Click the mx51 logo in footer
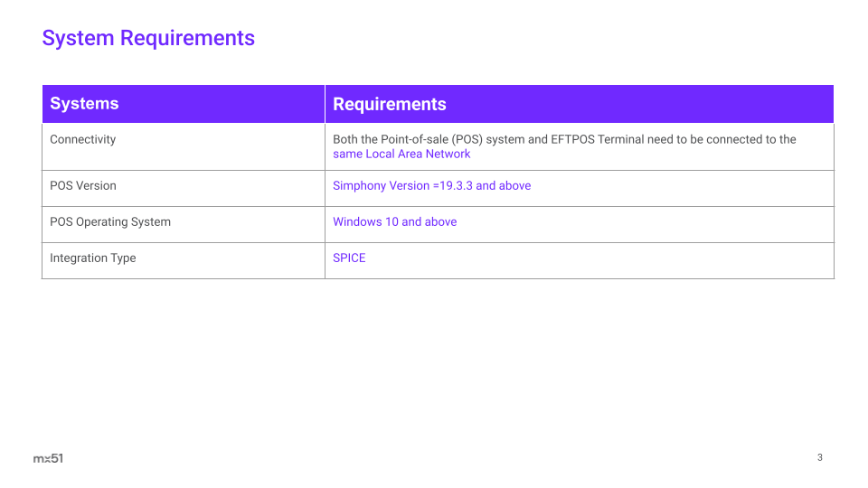The height and width of the screenshot is (488, 868). tap(48, 458)
